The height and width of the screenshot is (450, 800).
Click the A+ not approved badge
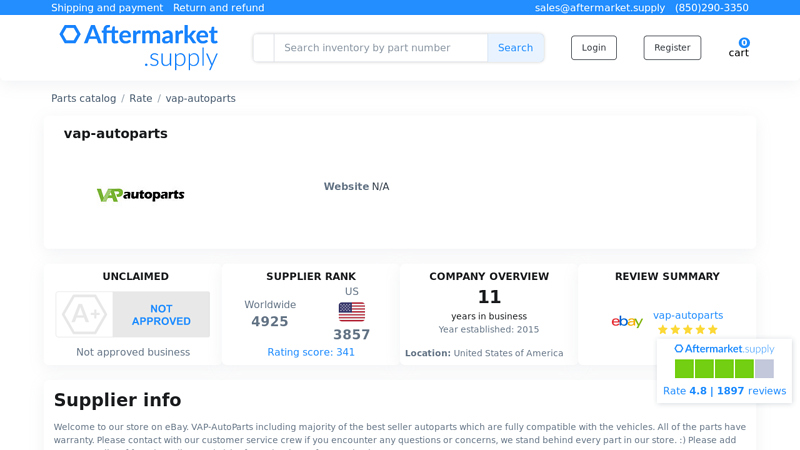133,315
